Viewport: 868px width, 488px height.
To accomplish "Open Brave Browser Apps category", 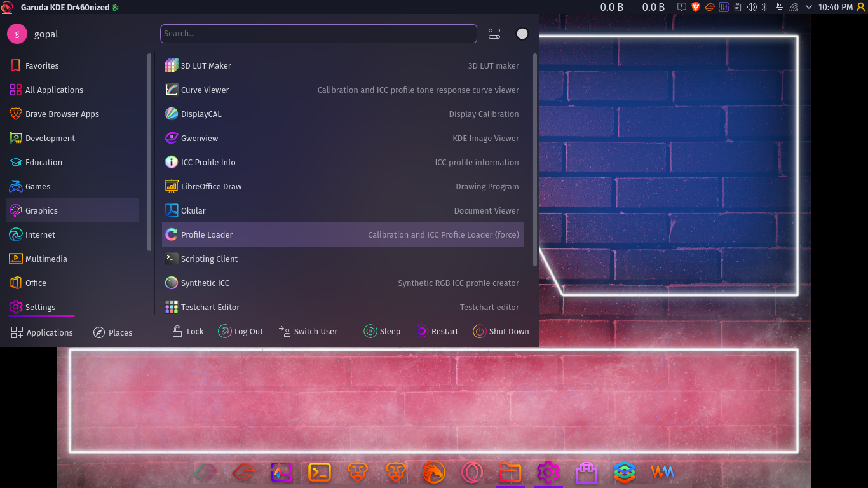I will (72, 114).
